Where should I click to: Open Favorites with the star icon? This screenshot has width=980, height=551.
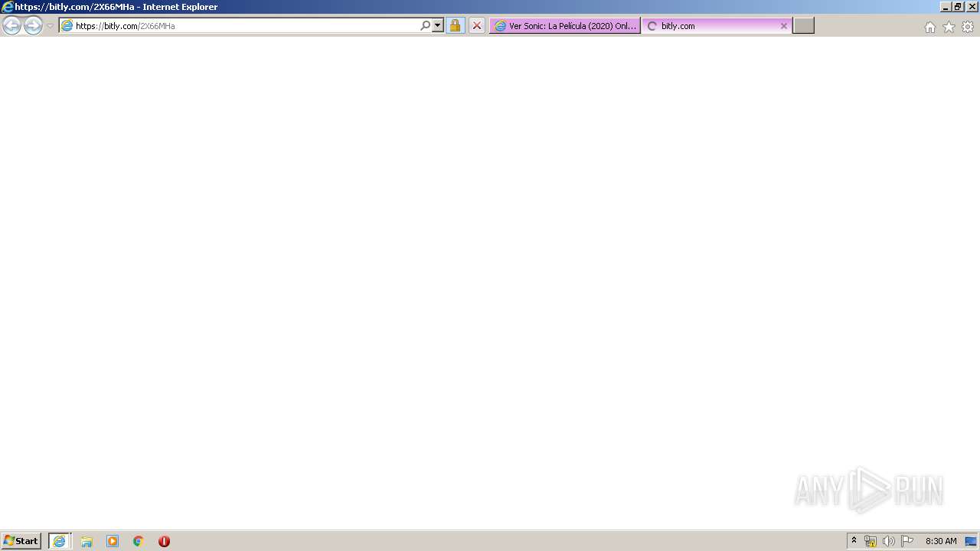point(949,27)
